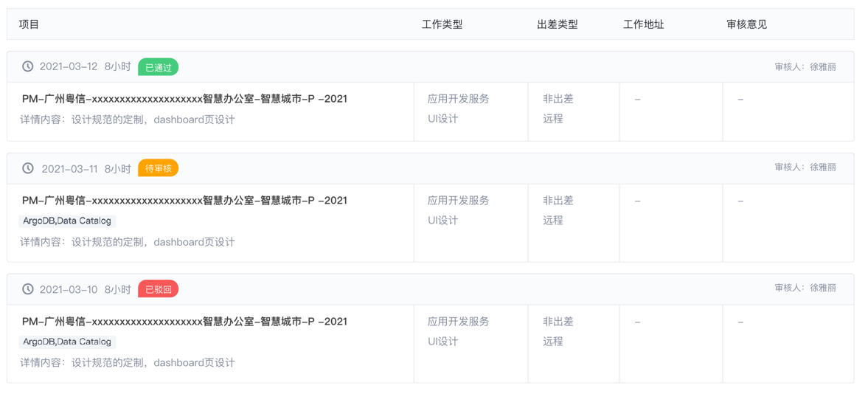The image size is (868, 394).
Task: Select the 出差类型 column header
Action: click(x=557, y=24)
